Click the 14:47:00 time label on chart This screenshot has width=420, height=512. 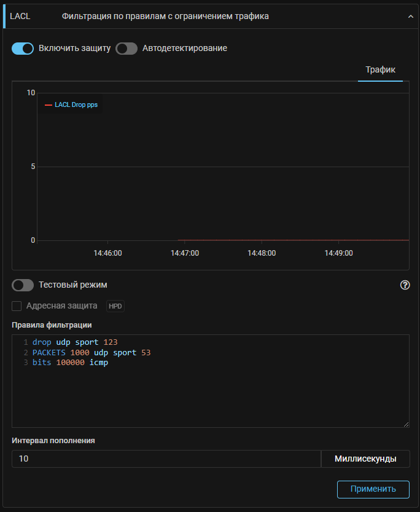(x=185, y=253)
